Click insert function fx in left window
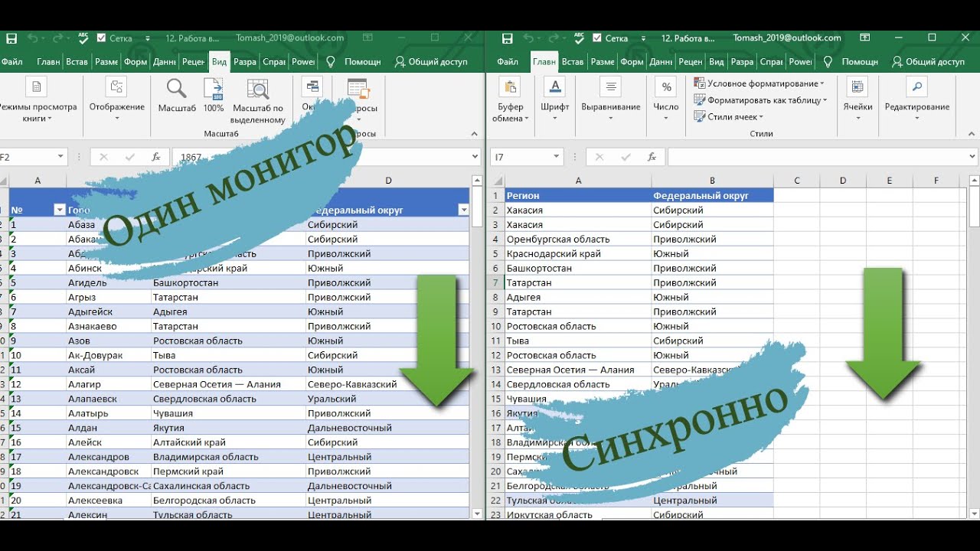This screenshot has width=980, height=551. pyautogui.click(x=156, y=157)
